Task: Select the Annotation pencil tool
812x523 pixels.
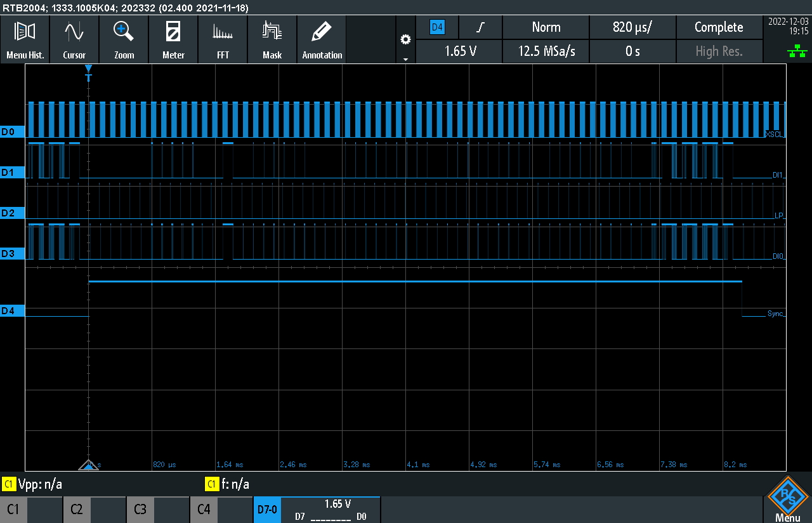Action: point(322,39)
